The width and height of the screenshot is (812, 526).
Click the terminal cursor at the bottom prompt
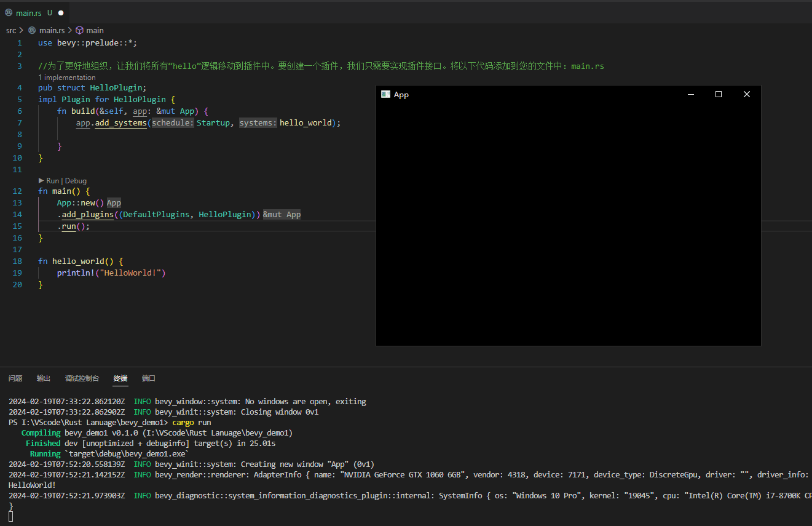pos(11,516)
